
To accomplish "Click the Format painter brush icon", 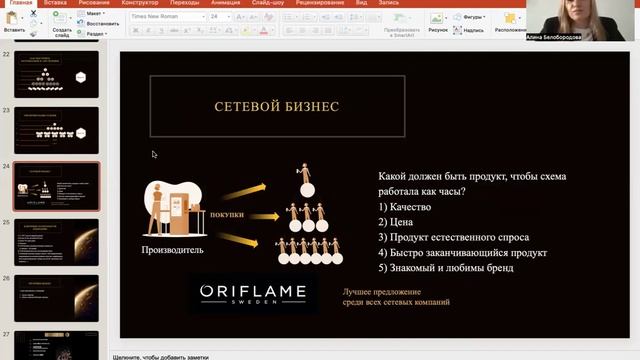I will 33,33.
